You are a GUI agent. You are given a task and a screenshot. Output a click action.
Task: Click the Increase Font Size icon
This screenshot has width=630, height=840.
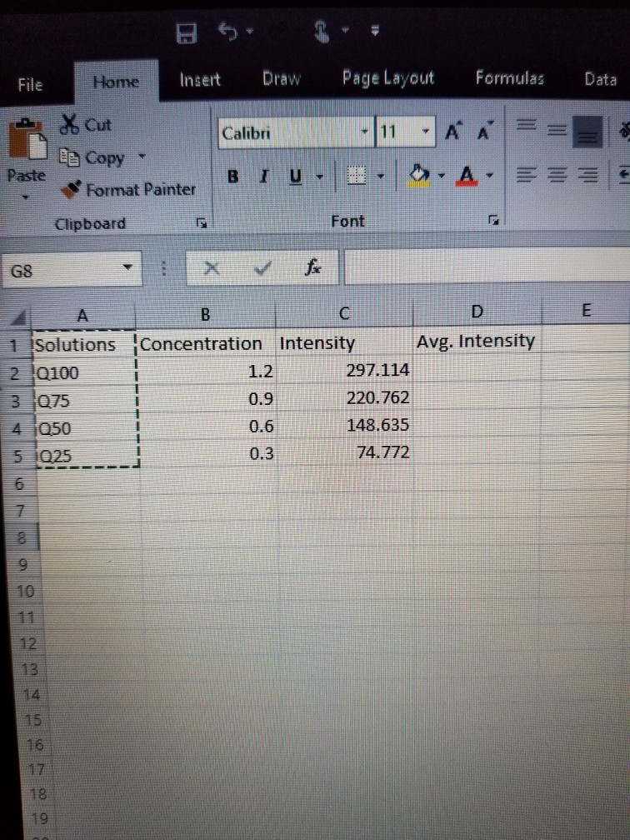452,130
